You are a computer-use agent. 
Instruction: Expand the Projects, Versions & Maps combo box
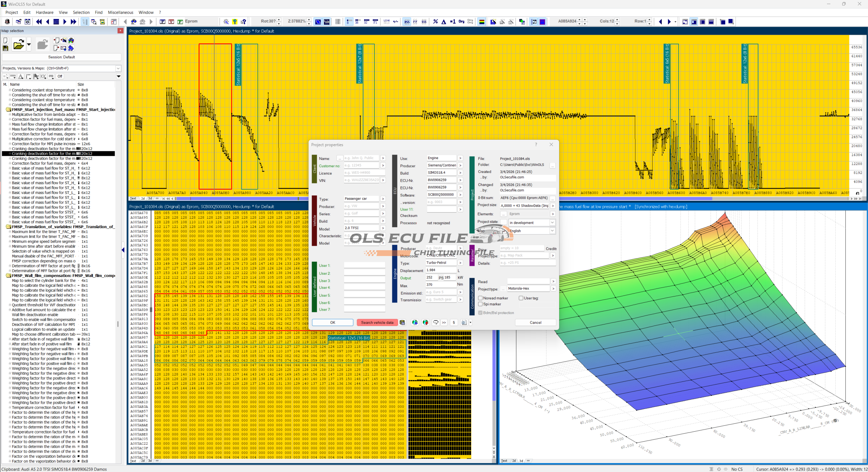tap(118, 68)
